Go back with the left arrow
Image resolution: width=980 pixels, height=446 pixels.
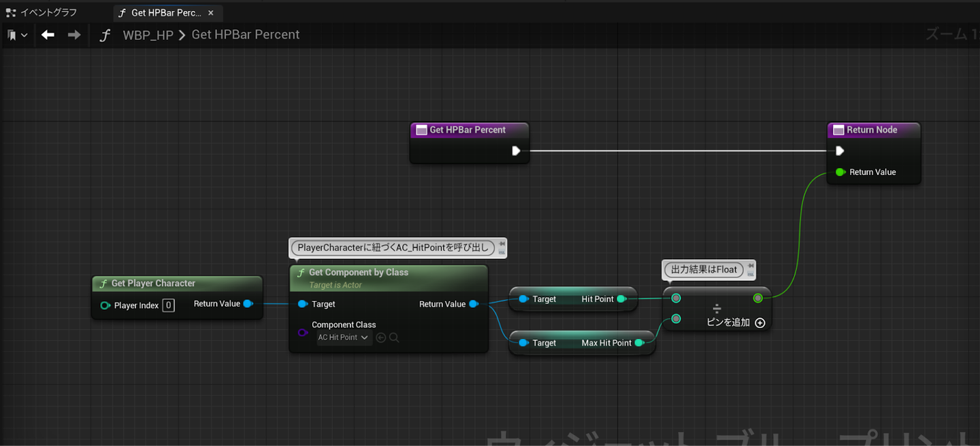pyautogui.click(x=48, y=35)
